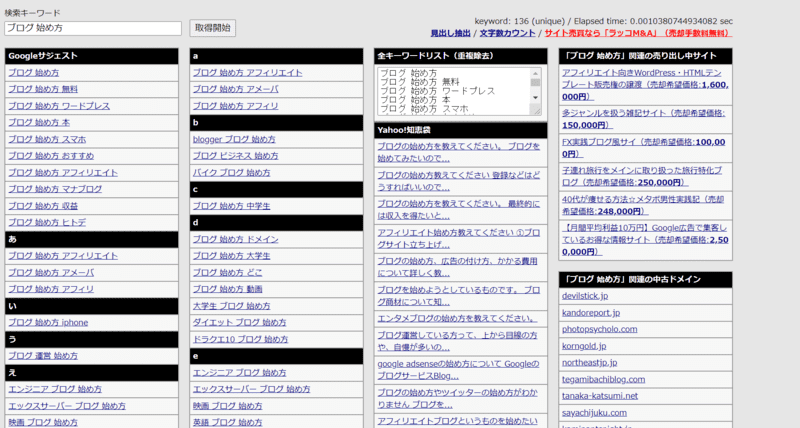
Task: Open the ブログ 始め方 ヒトデ suggestion
Action: pos(47,222)
